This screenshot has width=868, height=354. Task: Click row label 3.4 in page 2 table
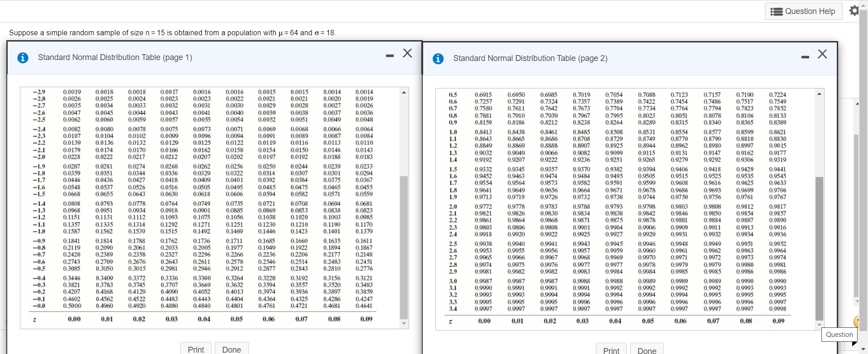point(453,309)
